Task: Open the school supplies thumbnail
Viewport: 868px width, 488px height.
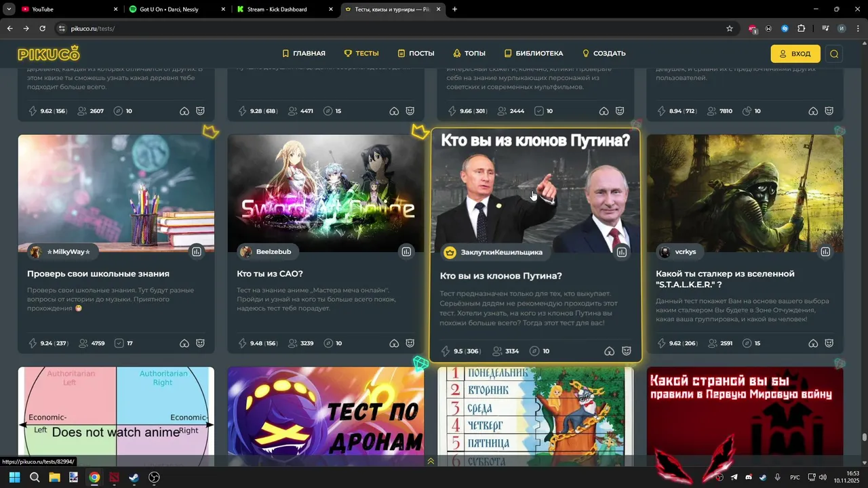Action: point(116,193)
